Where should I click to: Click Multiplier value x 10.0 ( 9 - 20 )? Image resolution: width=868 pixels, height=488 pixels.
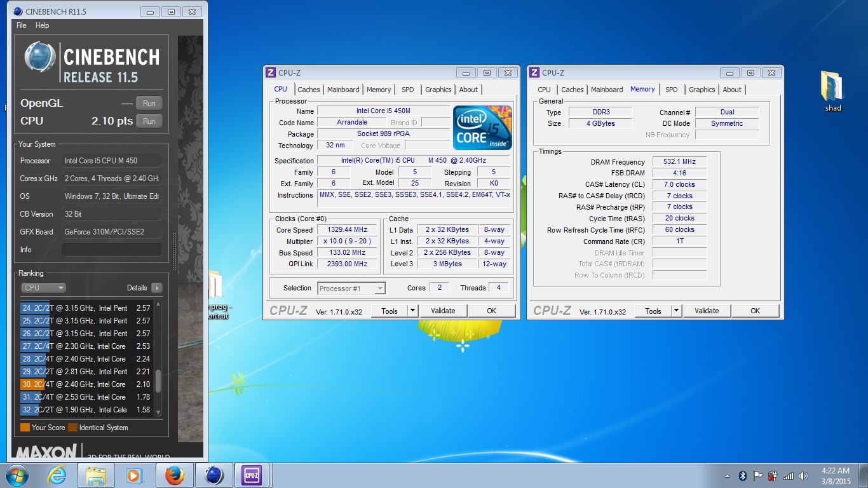[x=347, y=241]
